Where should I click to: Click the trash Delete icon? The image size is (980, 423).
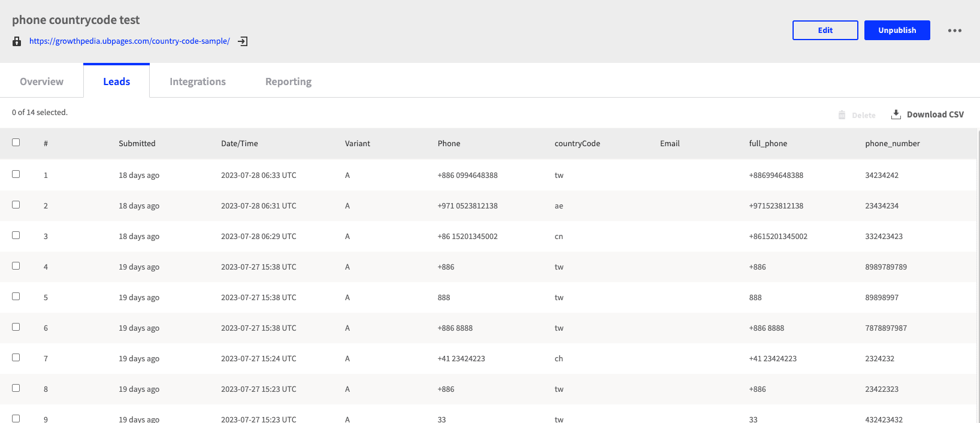[x=842, y=115]
